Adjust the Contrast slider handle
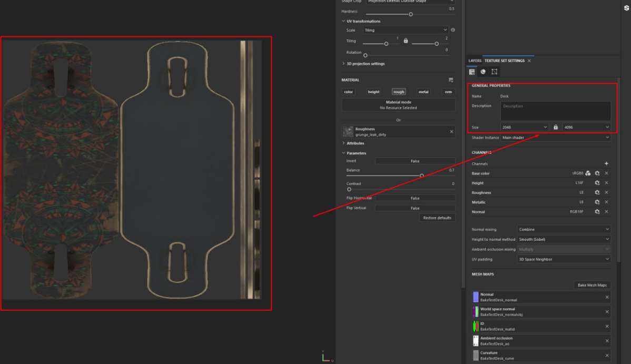Viewport: 631px width, 364px height. point(349,189)
